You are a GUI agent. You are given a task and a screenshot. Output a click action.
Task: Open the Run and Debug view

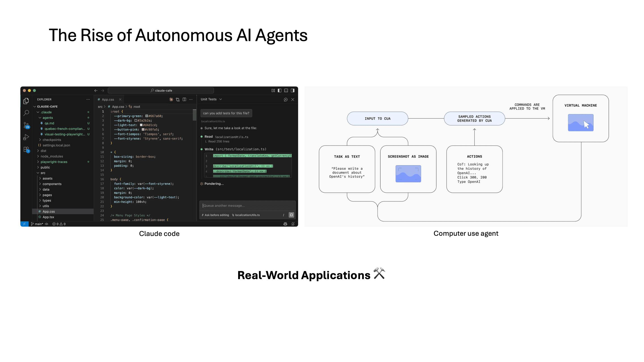26,137
